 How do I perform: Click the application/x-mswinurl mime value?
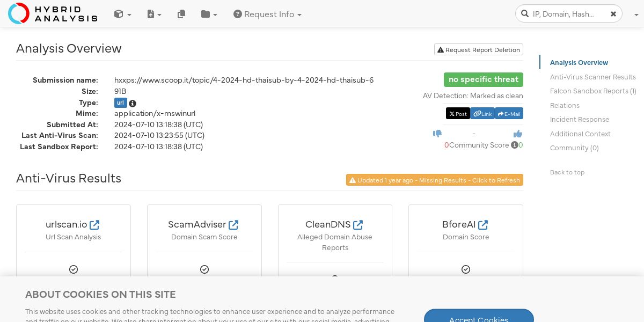155,113
